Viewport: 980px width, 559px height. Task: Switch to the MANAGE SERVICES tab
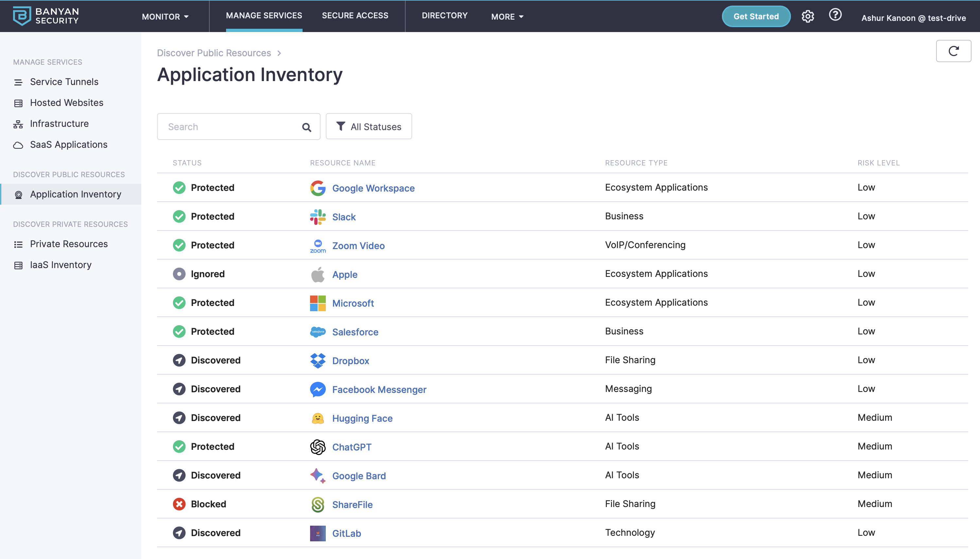point(264,15)
